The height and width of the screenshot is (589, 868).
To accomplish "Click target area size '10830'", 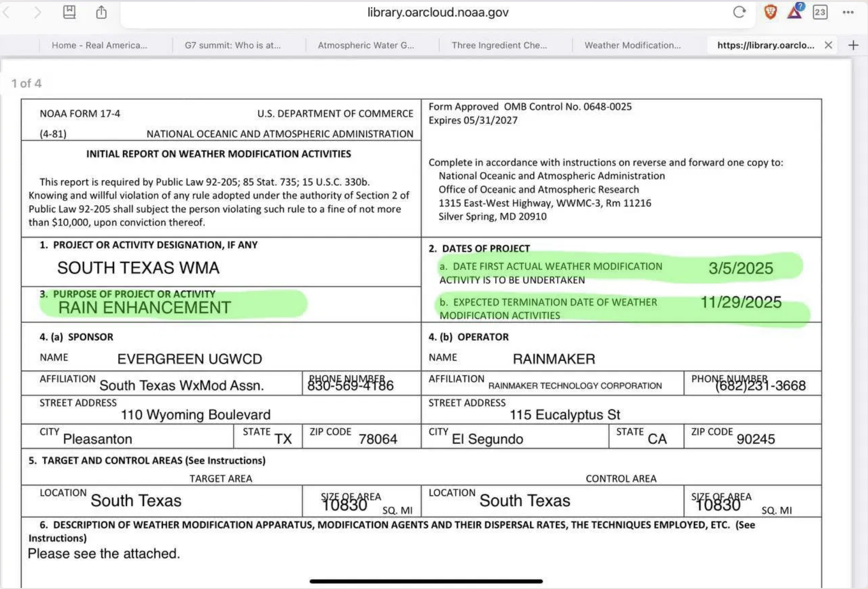I will (x=345, y=505).
